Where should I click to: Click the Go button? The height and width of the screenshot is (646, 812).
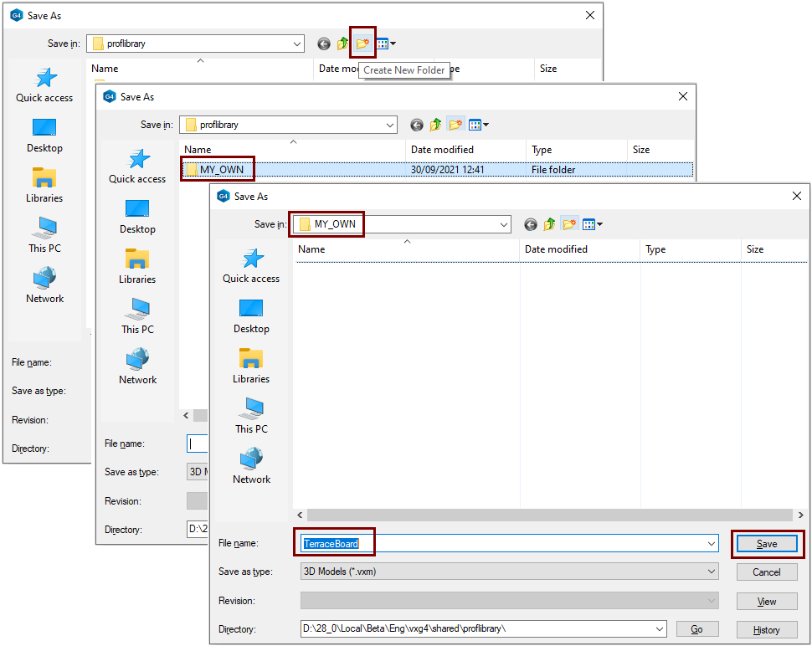pyautogui.click(x=697, y=629)
